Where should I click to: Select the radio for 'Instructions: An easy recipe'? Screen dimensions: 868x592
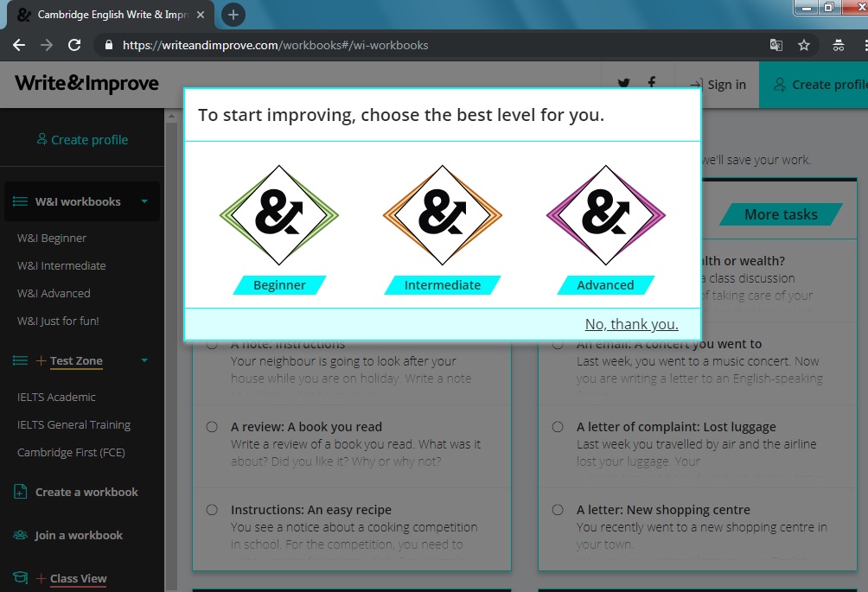point(211,509)
